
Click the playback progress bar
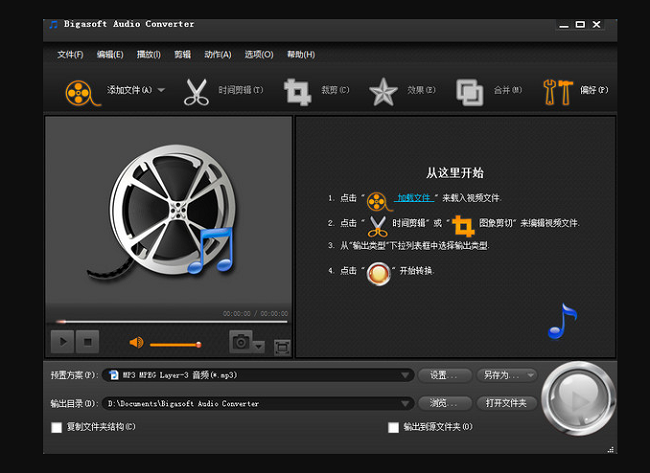[171, 322]
